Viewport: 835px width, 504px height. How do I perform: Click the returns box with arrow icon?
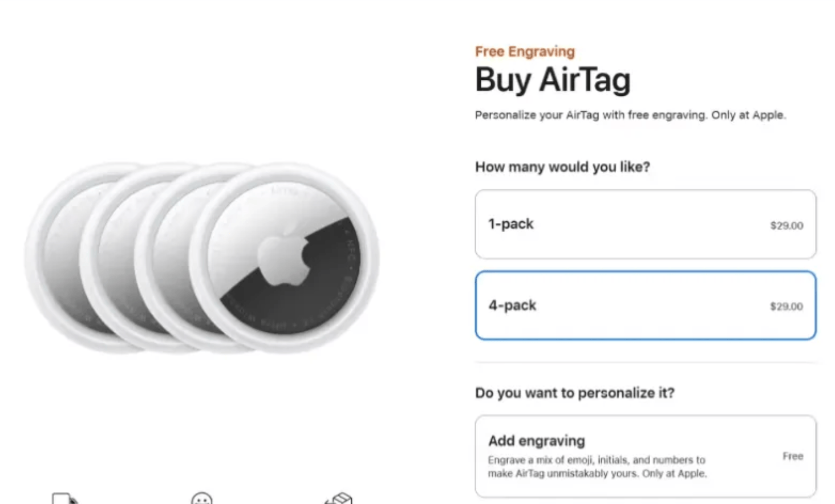[x=338, y=498]
